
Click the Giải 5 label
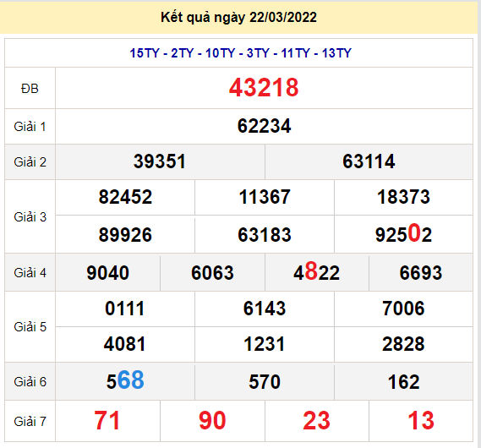pyautogui.click(x=30, y=327)
